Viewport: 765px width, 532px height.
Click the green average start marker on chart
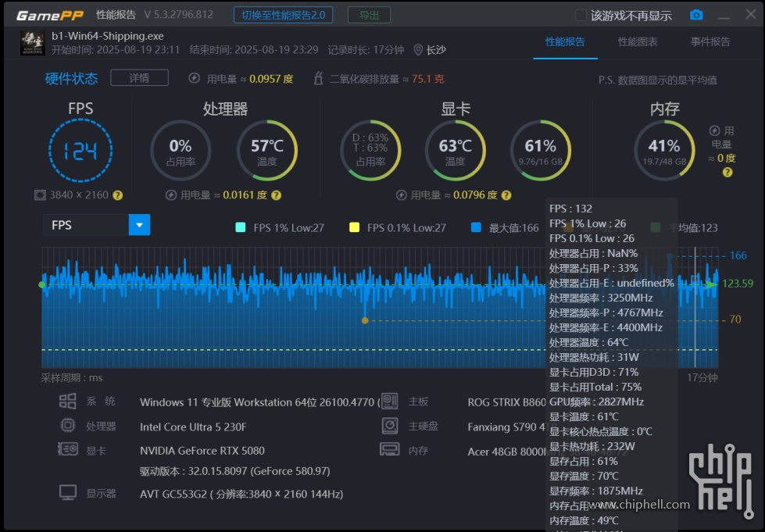(x=42, y=285)
